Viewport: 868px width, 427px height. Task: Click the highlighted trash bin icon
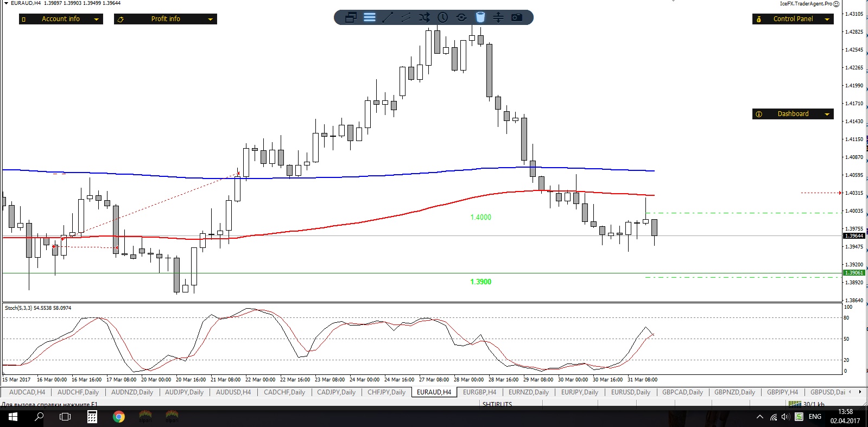[480, 17]
